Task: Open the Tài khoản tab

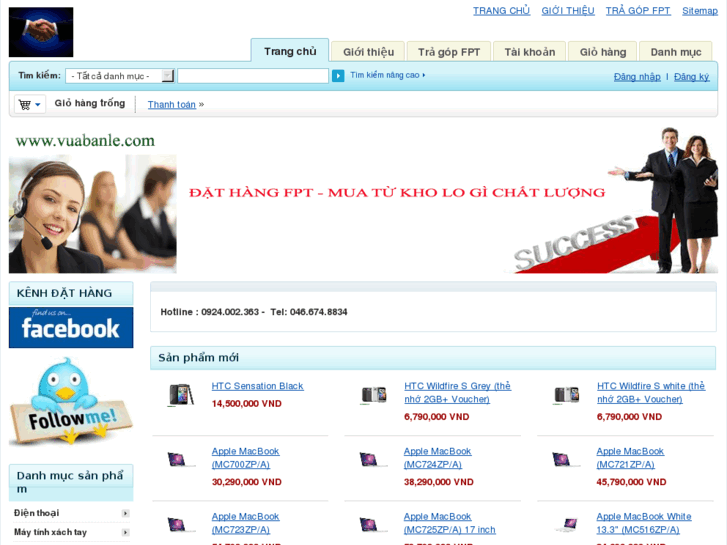Action: click(529, 52)
